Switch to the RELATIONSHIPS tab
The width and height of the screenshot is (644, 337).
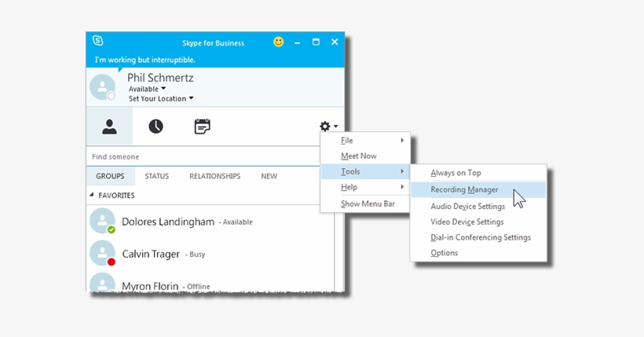click(x=215, y=176)
